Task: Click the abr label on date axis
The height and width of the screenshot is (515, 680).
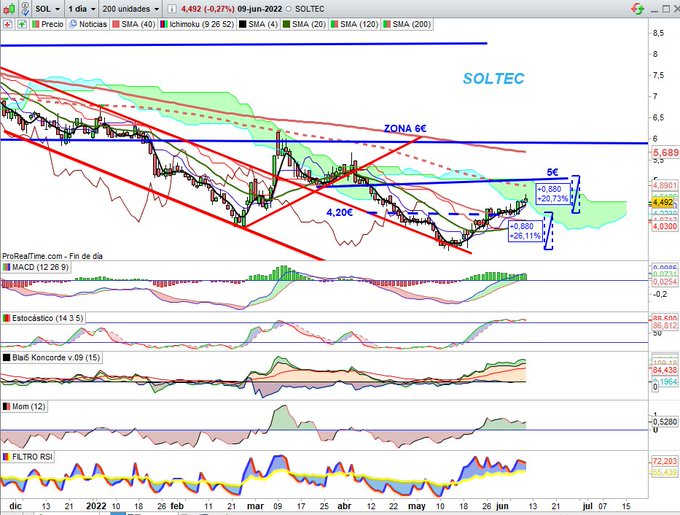Action: [344, 506]
